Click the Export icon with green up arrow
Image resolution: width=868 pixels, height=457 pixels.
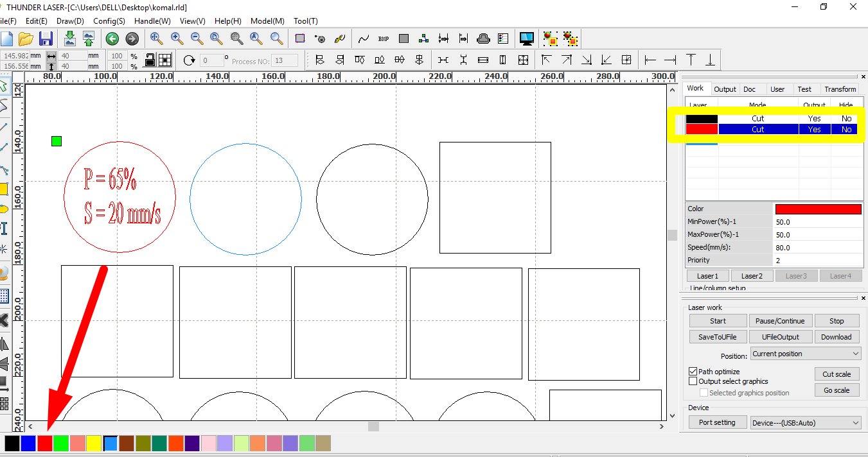click(x=89, y=39)
